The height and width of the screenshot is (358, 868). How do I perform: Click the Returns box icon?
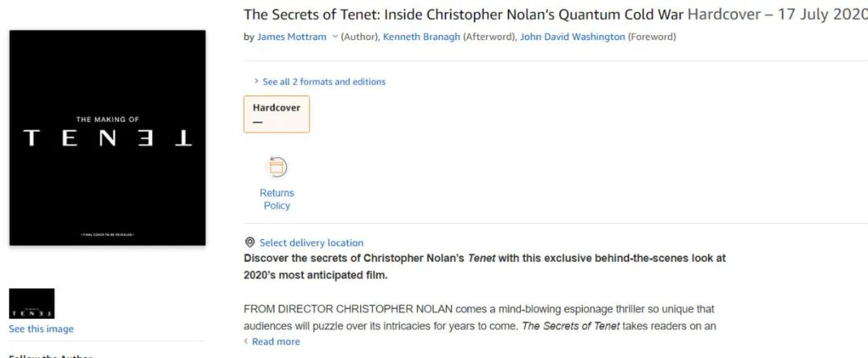pos(276,167)
